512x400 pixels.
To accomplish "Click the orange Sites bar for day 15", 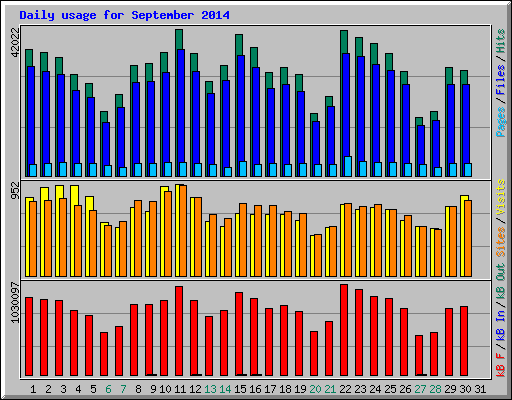I will coord(243,240).
